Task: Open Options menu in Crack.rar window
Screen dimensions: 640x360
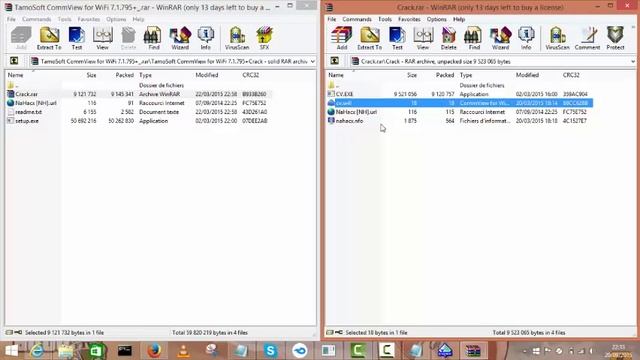Action: click(436, 19)
